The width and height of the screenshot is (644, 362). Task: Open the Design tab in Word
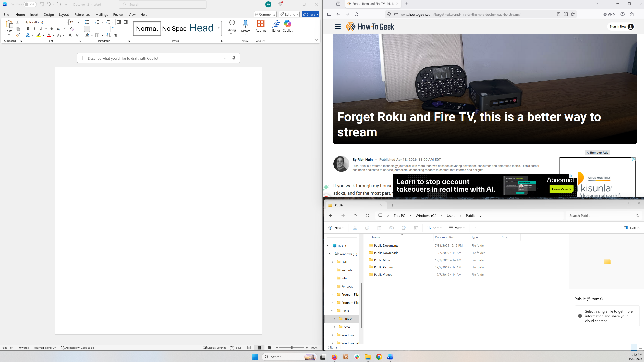[x=49, y=15]
